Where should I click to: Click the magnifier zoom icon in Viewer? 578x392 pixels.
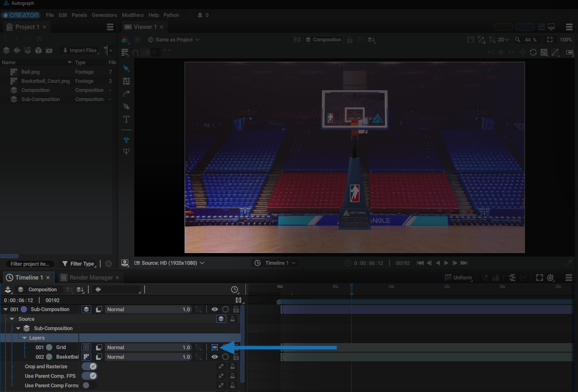coord(517,40)
